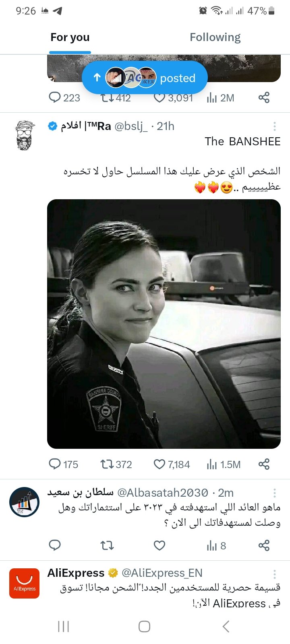Reply to the BANSHEE post (175 comments)

55,464
